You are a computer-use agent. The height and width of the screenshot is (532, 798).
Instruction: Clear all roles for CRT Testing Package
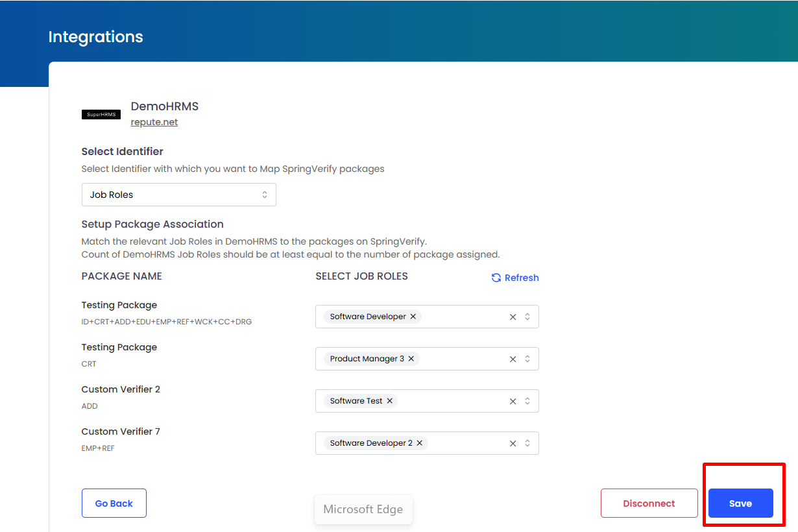pyautogui.click(x=513, y=359)
